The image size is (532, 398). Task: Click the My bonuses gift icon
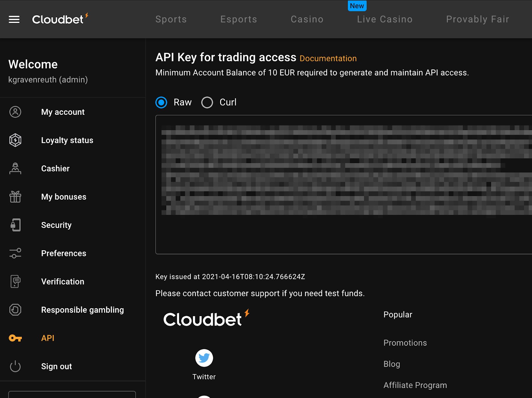click(15, 197)
